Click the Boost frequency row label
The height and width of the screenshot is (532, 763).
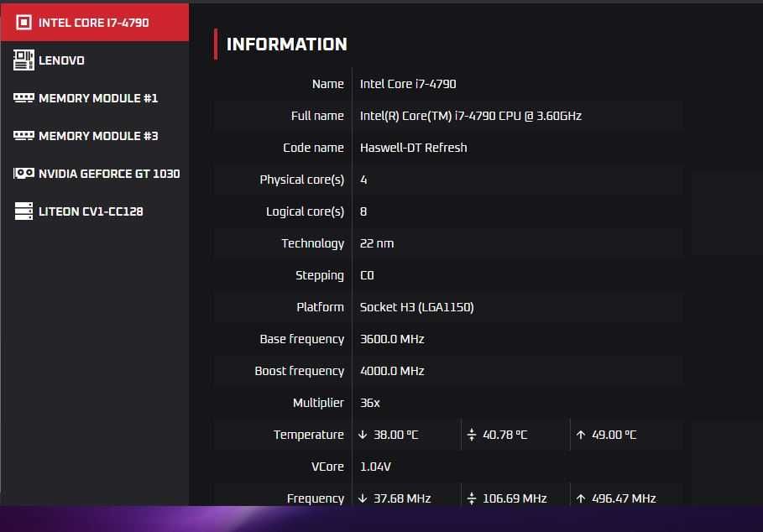(300, 371)
